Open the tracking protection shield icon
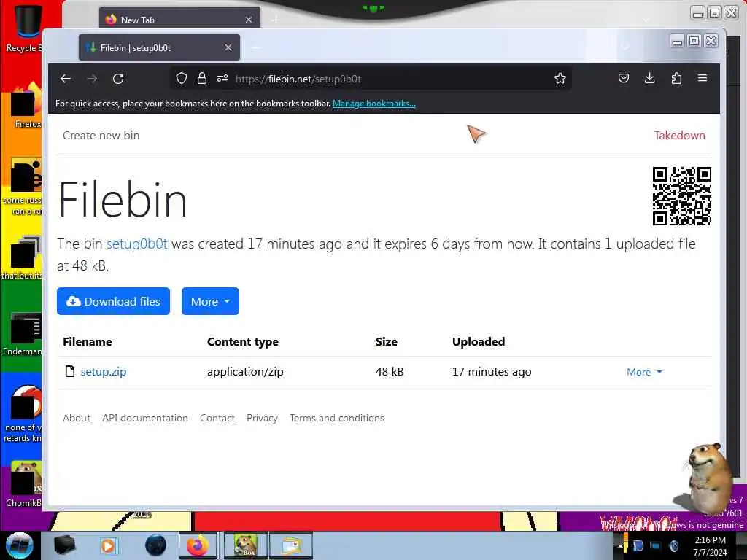Image resolution: width=747 pixels, height=560 pixels. pos(182,78)
